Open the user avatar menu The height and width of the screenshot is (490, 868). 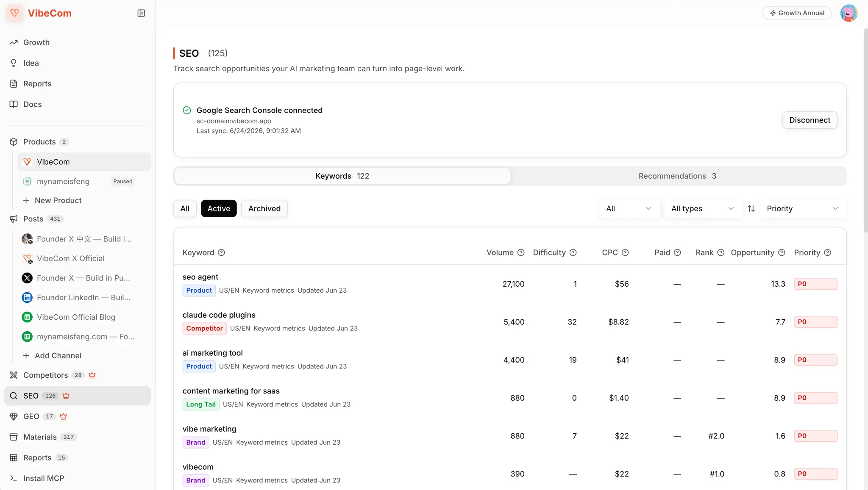point(849,13)
